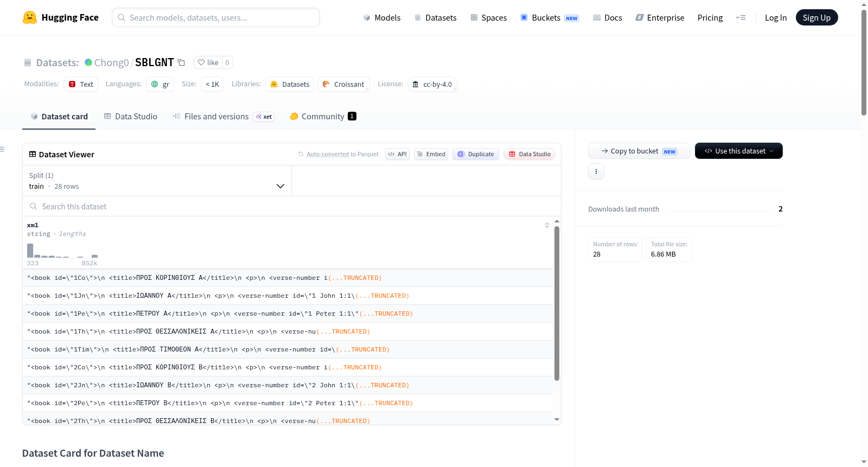Viewport: 868px width, 467px height.
Task: Click the heart like button
Action: point(208,62)
